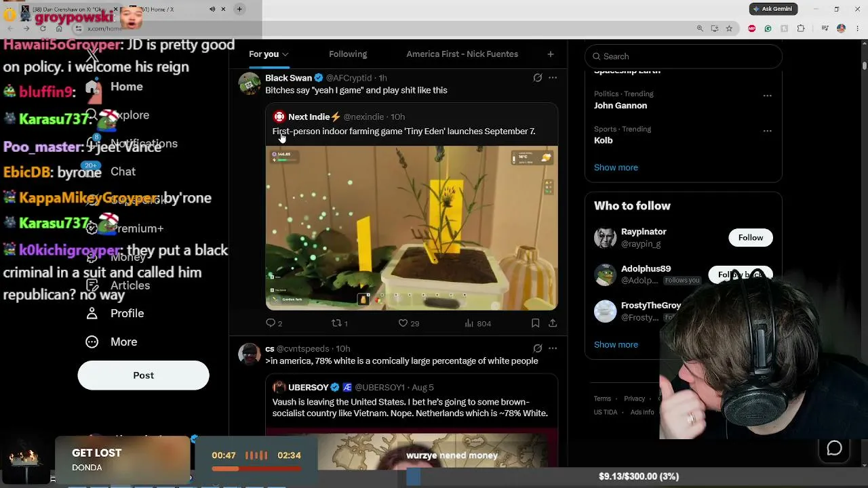This screenshot has height=488, width=868.
Task: Click the Post button
Action: pyautogui.click(x=143, y=375)
